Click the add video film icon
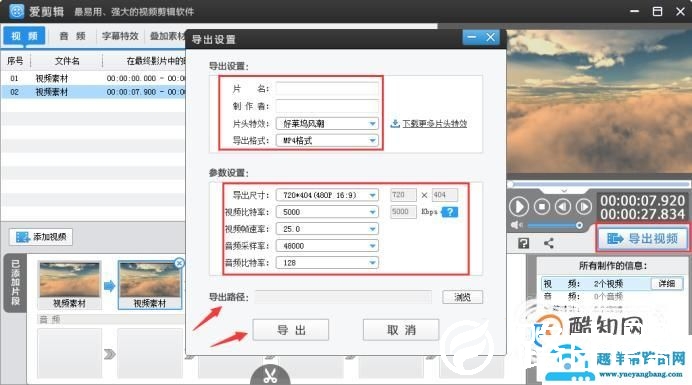This screenshot has height=385, width=692. [x=23, y=237]
